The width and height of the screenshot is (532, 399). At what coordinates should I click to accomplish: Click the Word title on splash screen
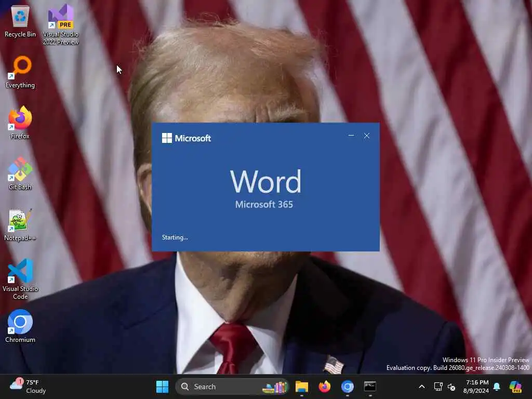coord(265,181)
